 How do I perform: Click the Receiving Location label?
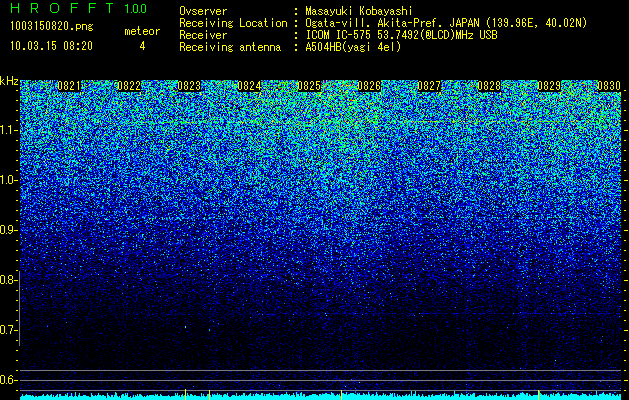233,23
